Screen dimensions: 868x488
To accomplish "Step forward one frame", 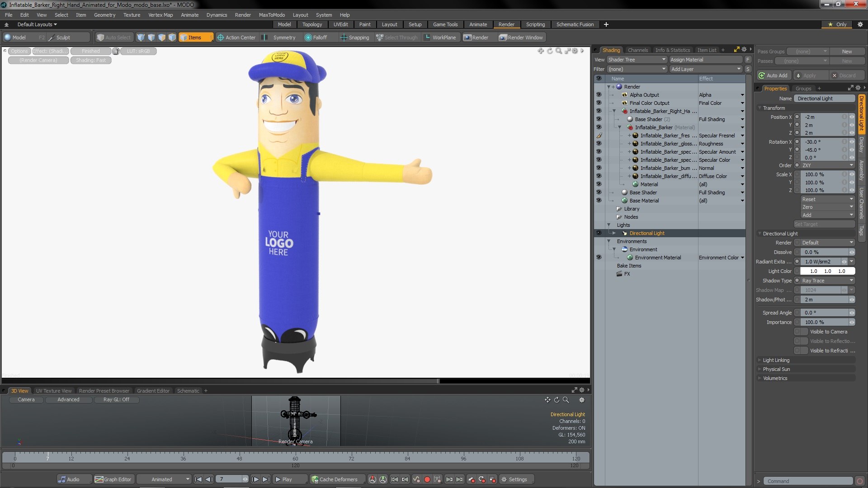I will click(x=255, y=479).
